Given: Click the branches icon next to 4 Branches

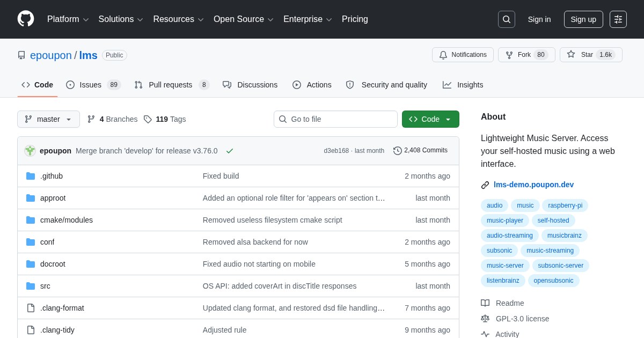Looking at the screenshot, I should click(x=91, y=119).
